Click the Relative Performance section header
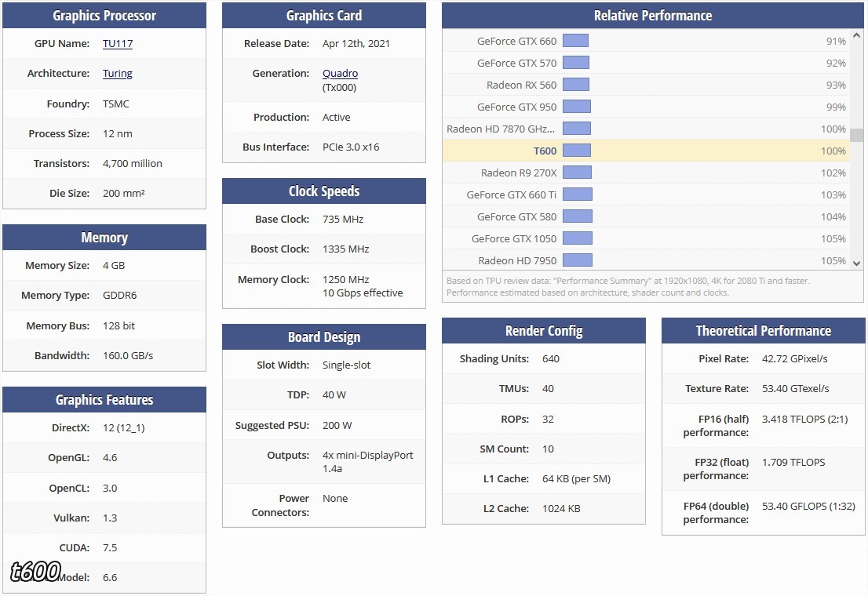 pos(652,16)
